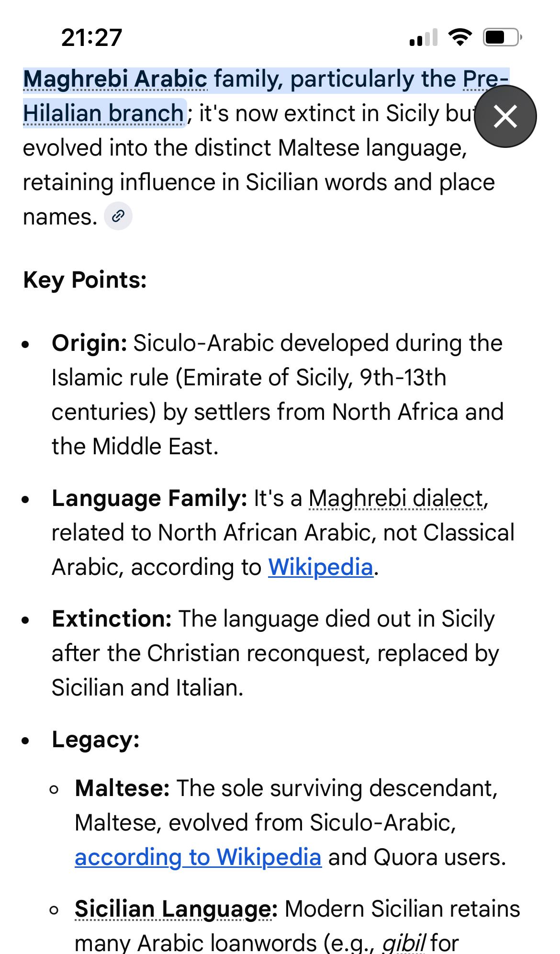
Task: Open the highlighted "Maghrebi Arabic" term
Action: click(115, 79)
